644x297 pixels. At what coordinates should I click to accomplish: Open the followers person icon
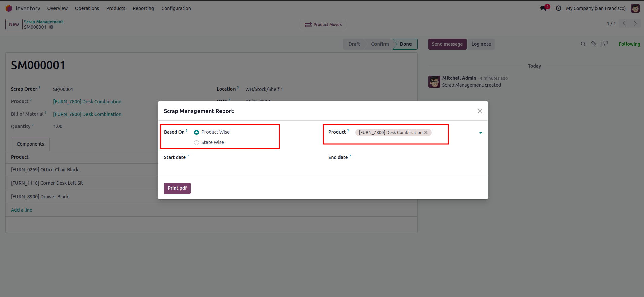point(603,44)
